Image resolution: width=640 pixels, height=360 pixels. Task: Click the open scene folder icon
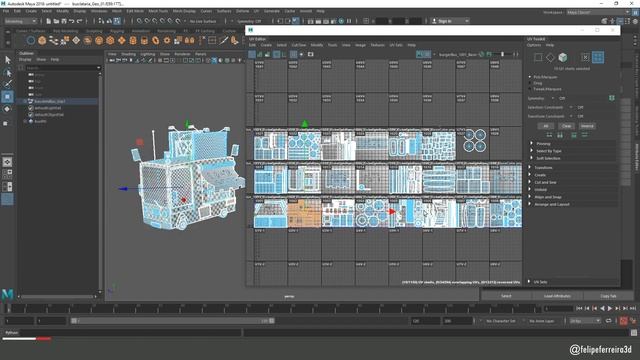coord(56,21)
